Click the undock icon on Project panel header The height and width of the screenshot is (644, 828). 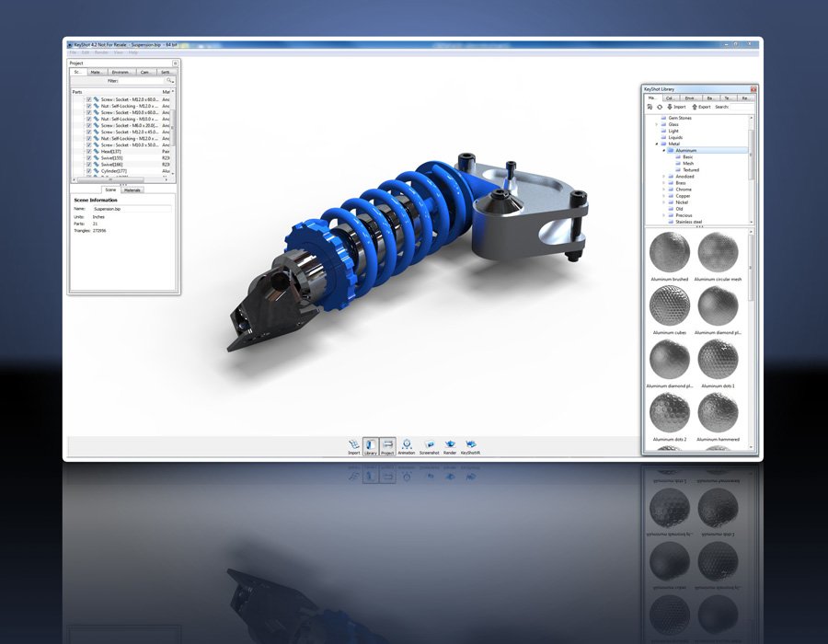176,63
